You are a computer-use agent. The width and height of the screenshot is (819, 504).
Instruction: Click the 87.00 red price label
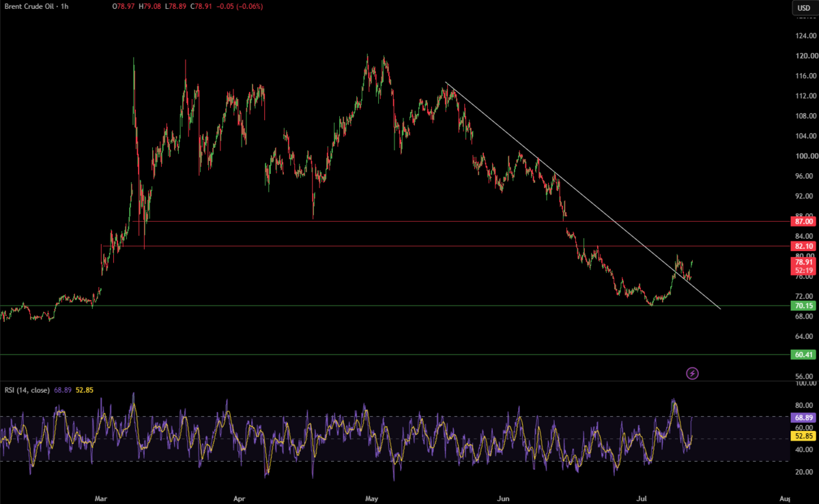pyautogui.click(x=803, y=222)
